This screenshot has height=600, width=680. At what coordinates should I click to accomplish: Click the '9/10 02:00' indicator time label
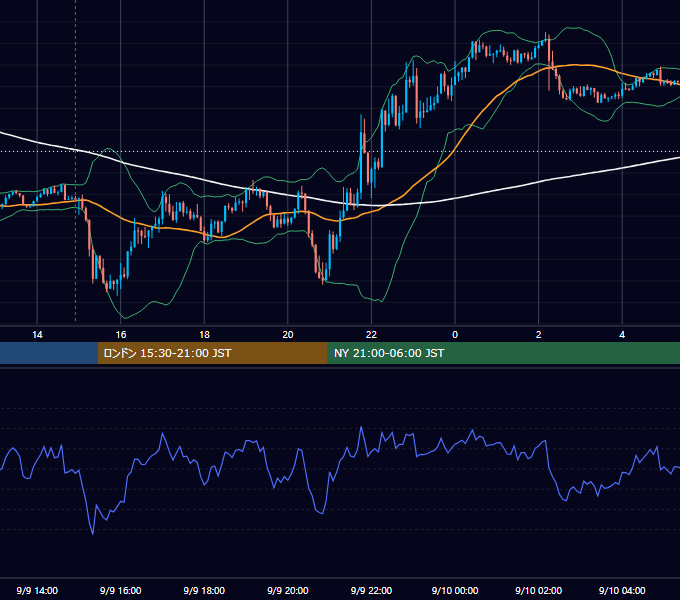[539, 590]
